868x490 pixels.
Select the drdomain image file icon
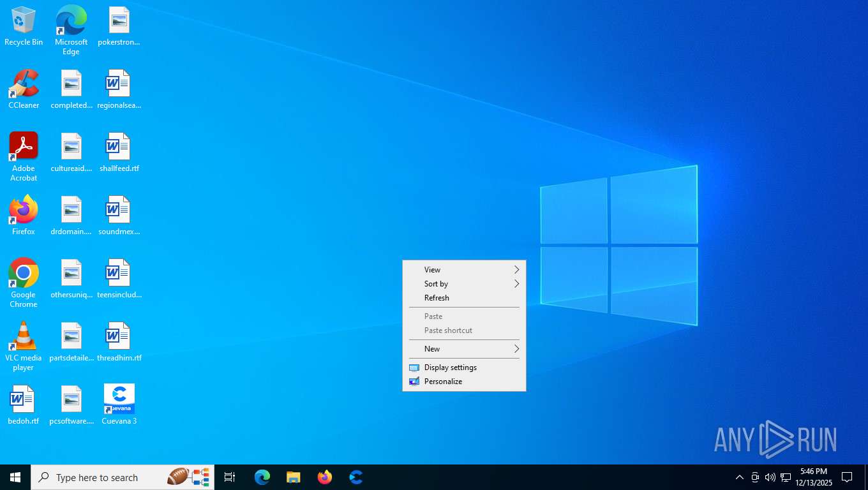click(x=71, y=216)
